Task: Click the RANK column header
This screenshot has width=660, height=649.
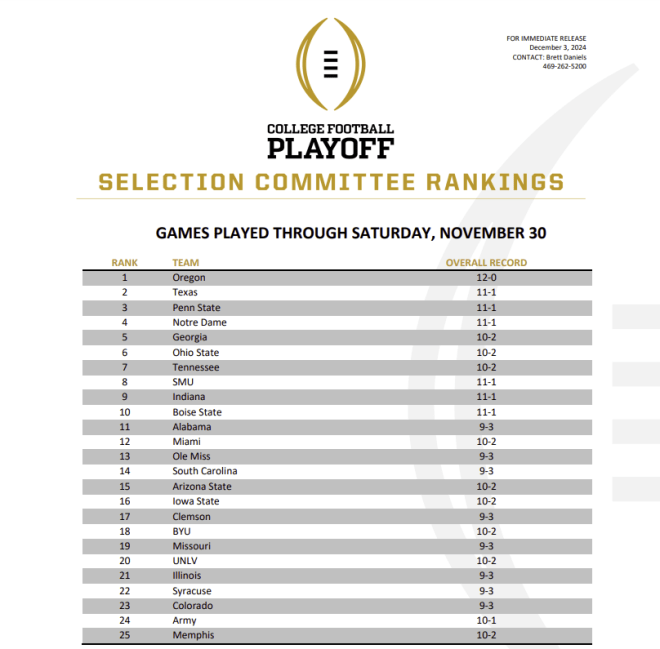Action: point(124,263)
